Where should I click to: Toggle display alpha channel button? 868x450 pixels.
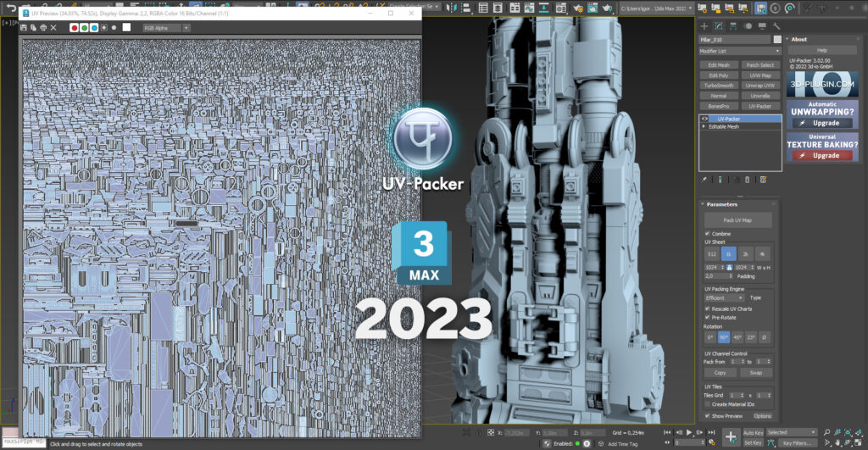[104, 28]
